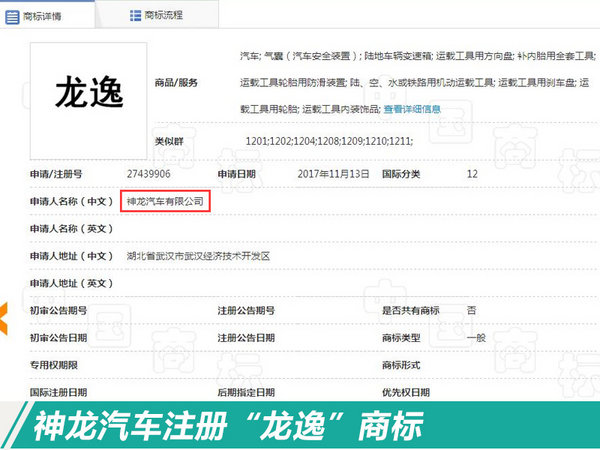The height and width of the screenshot is (450, 600).
Task: Click the 后期指定日期 label
Action: click(x=246, y=393)
